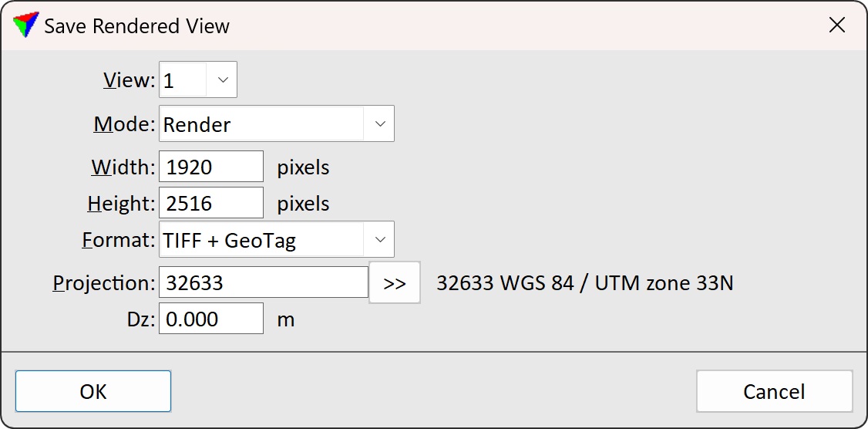Click the "TIFF + GeoTag" format text
This screenshot has width=868, height=429.
pos(230,241)
